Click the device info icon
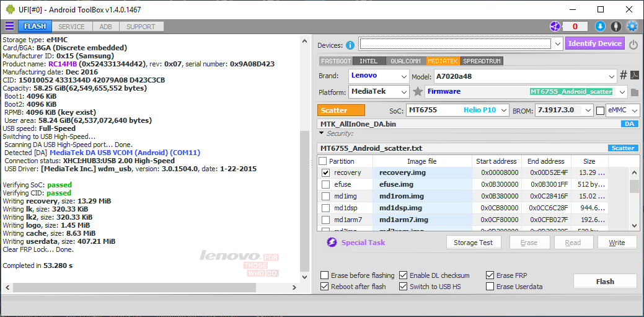 (350, 45)
